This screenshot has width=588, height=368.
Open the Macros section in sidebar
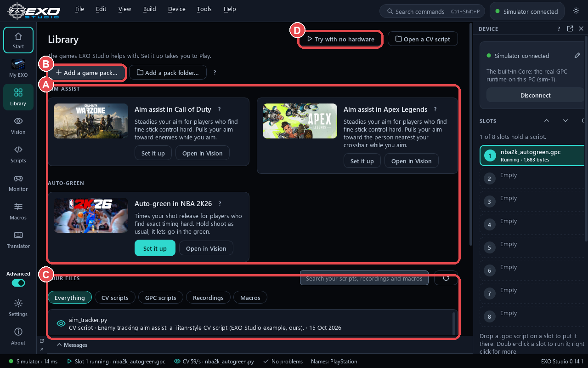pyautogui.click(x=18, y=211)
